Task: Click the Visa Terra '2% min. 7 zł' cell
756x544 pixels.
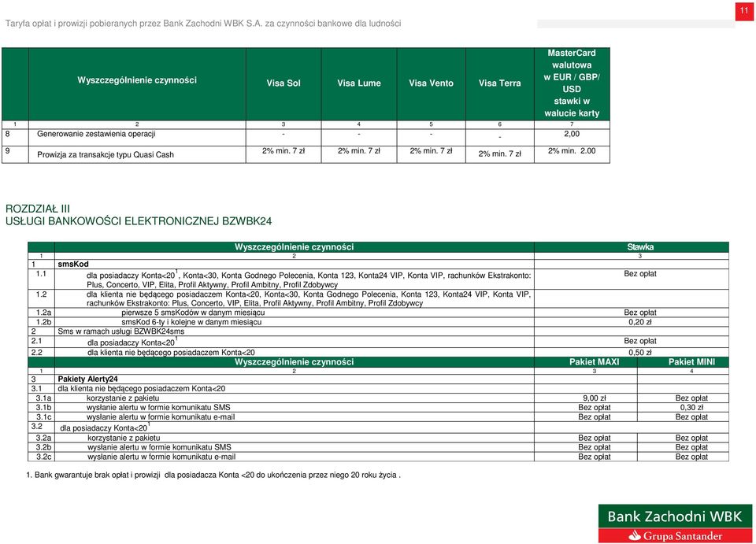Action: (499, 154)
